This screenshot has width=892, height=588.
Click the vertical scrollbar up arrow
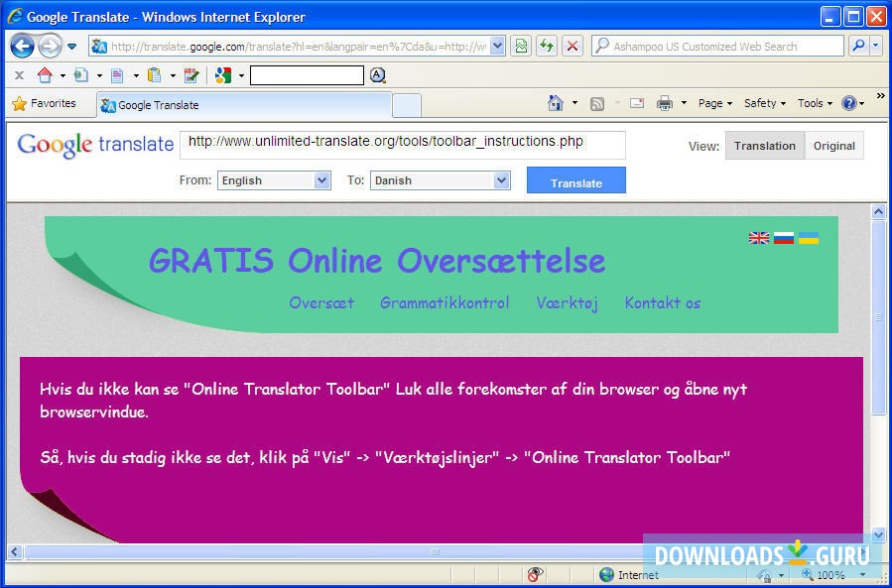(x=878, y=211)
